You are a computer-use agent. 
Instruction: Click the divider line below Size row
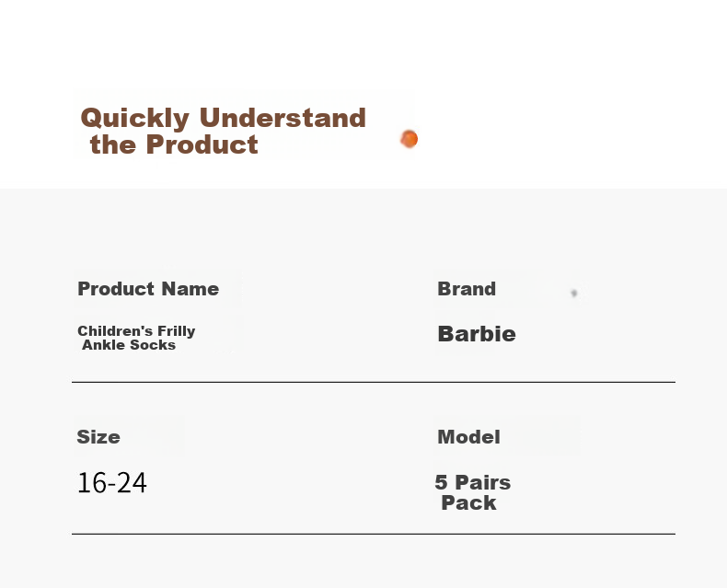click(374, 534)
